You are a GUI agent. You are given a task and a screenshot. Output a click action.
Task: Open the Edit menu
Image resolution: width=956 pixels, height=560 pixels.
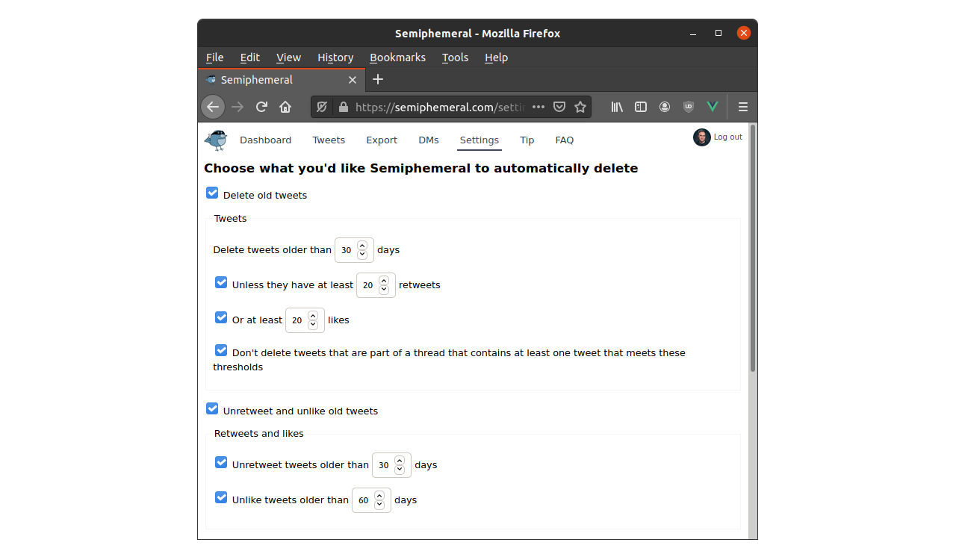coord(250,57)
